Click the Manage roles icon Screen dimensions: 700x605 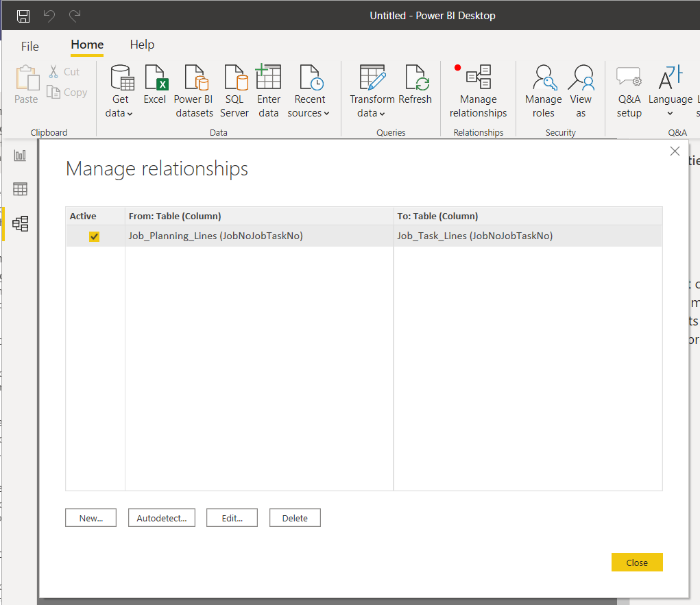pos(543,79)
